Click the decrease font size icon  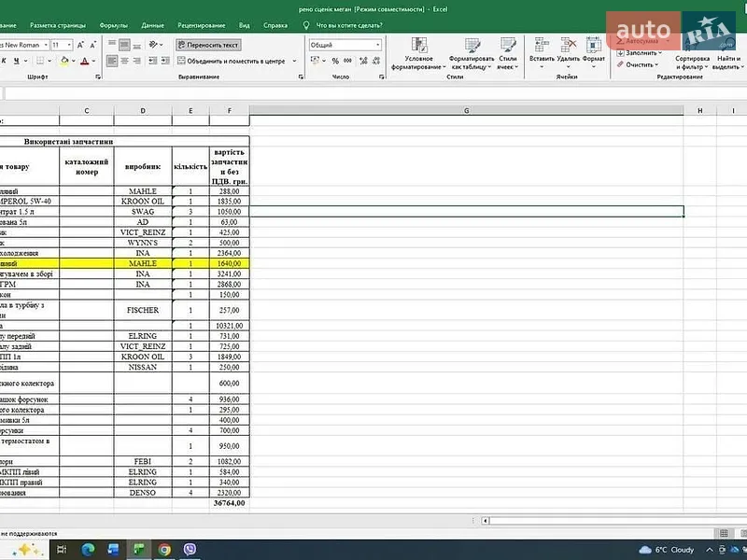92,45
